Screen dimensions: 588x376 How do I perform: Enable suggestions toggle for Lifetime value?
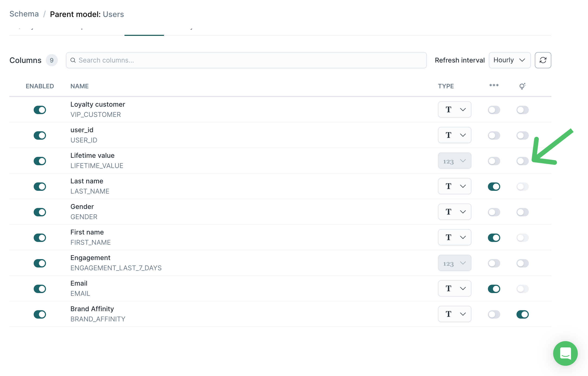(522, 161)
